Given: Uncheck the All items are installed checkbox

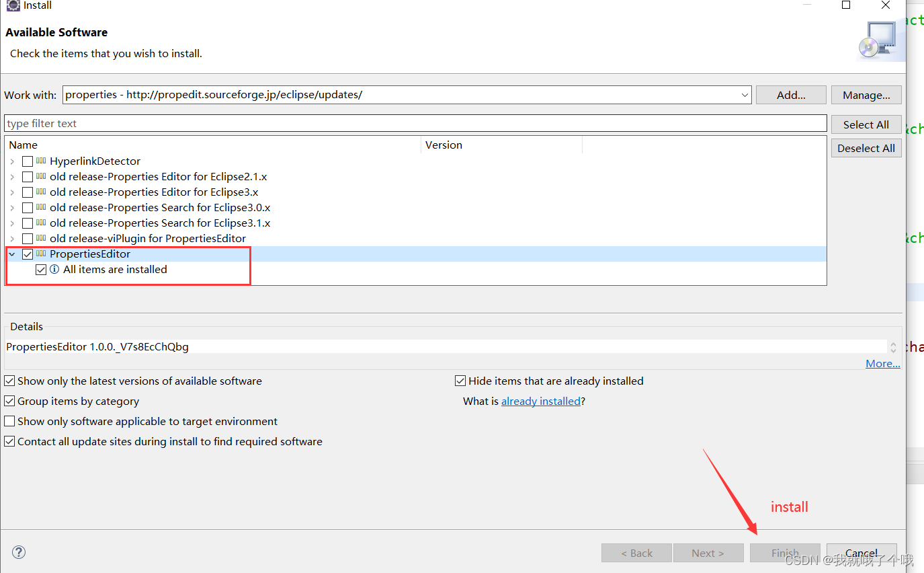Looking at the screenshot, I should click(41, 270).
